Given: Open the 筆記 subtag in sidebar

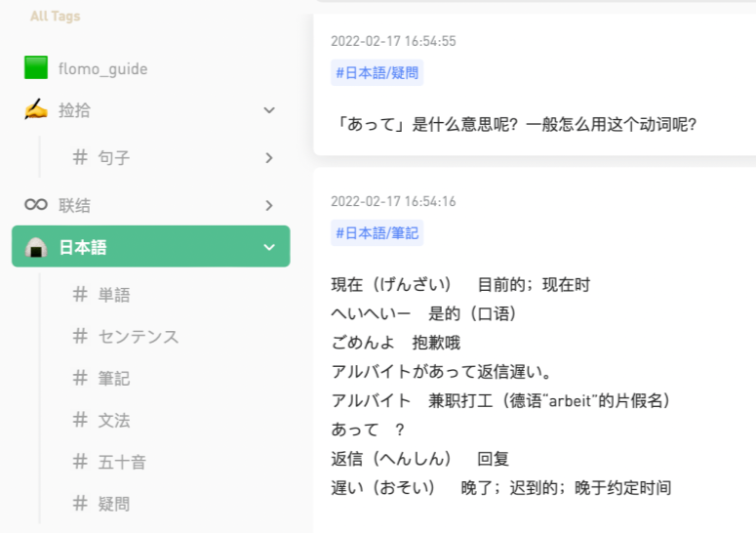Looking at the screenshot, I should point(114,379).
